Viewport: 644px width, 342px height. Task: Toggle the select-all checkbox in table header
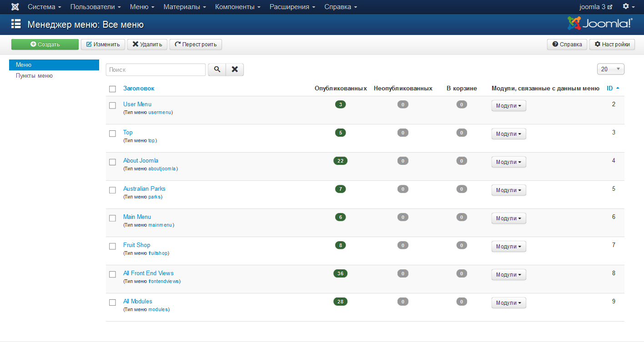point(112,89)
